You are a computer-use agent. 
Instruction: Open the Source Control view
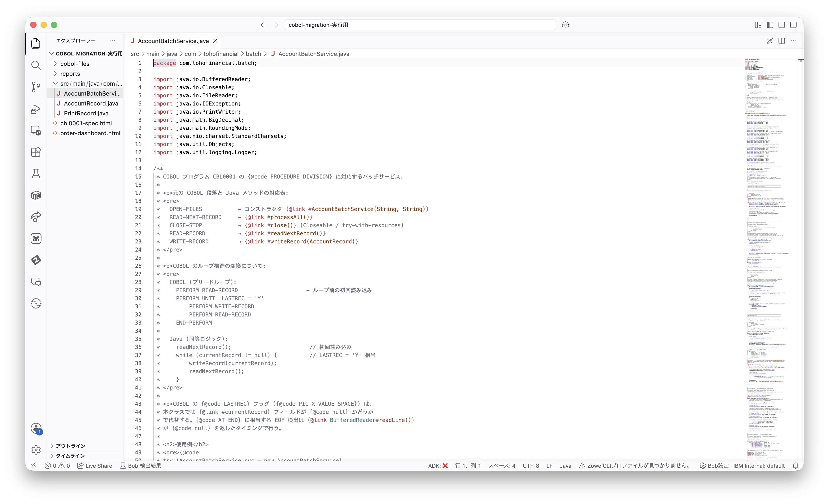coord(36,87)
